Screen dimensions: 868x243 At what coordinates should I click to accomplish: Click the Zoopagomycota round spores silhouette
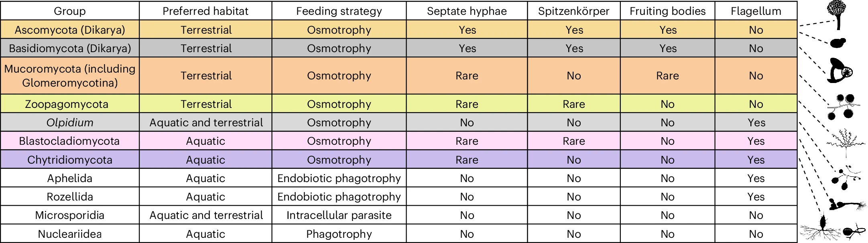click(x=843, y=106)
